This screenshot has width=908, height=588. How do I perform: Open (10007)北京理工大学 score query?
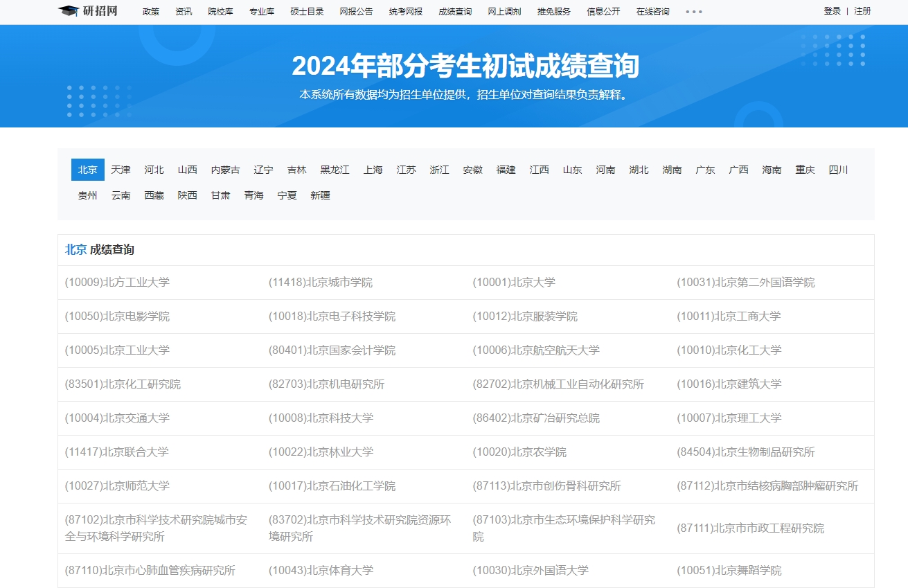point(729,418)
